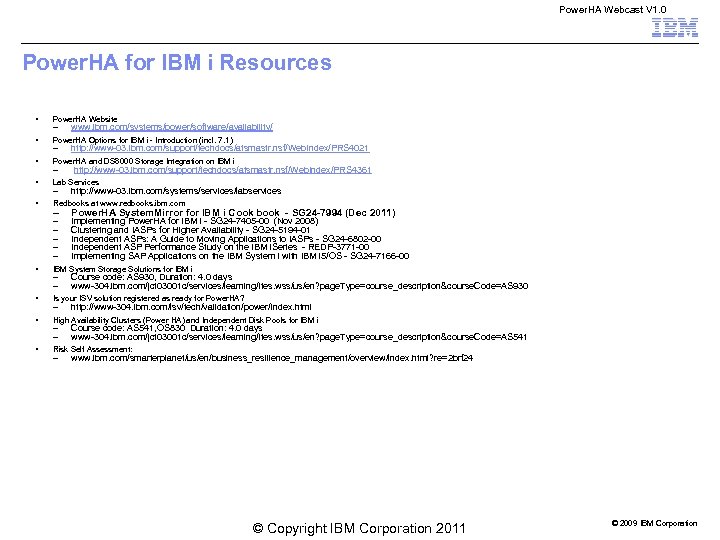720x540 pixels.
Task: Select Implementing PowerHA for IBM i SG24-7405-00 line
Action: pyautogui.click(x=195, y=221)
